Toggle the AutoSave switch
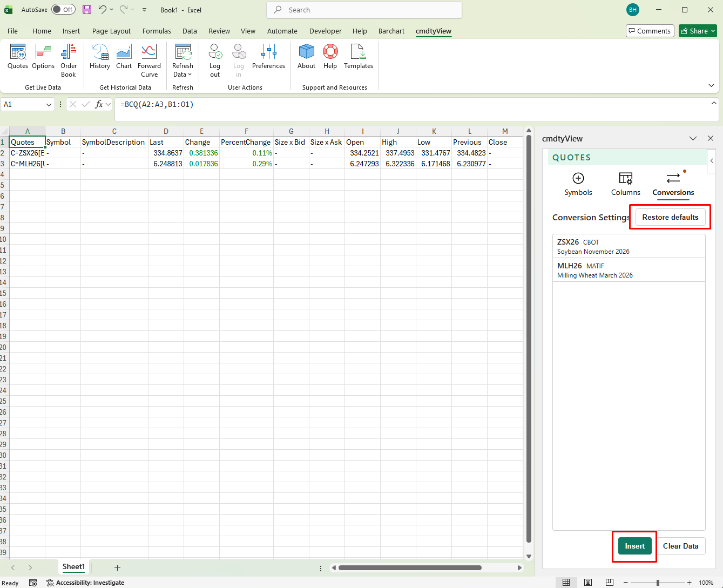Screen dimensions: 723x588 coord(63,10)
